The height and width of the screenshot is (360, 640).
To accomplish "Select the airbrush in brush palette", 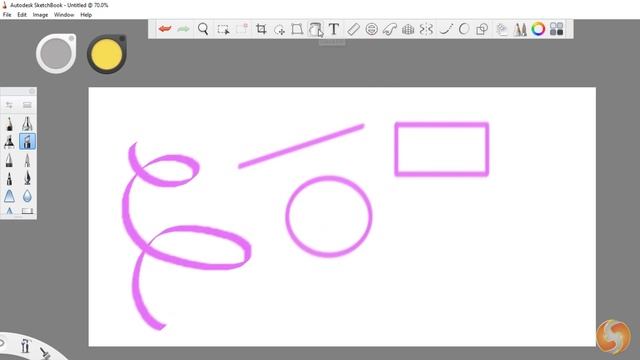I will (x=27, y=124).
